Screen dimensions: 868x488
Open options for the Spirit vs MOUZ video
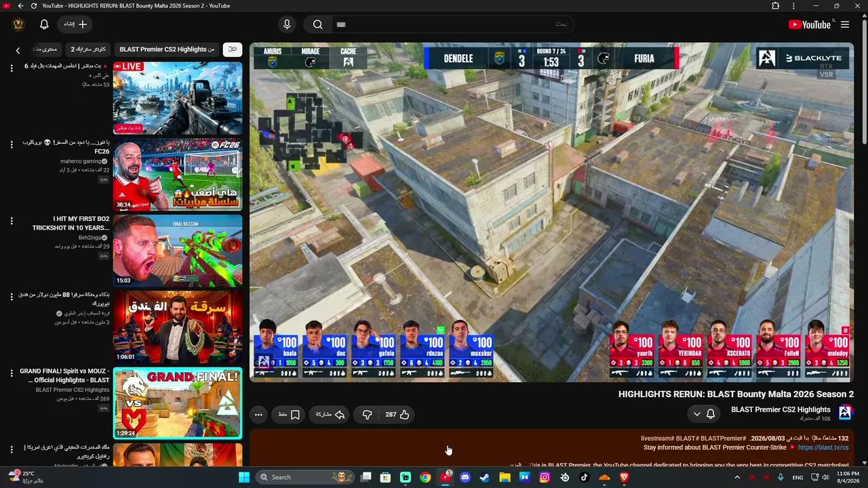[12, 373]
